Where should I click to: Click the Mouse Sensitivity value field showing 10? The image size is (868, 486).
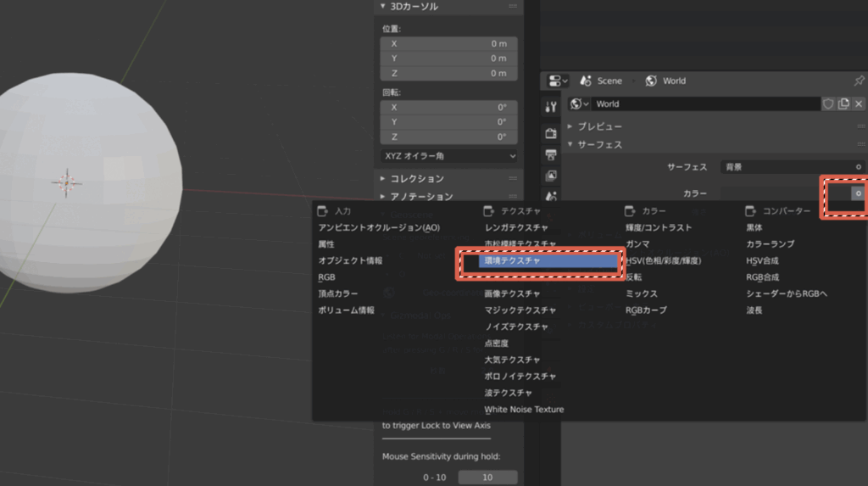[487, 478]
